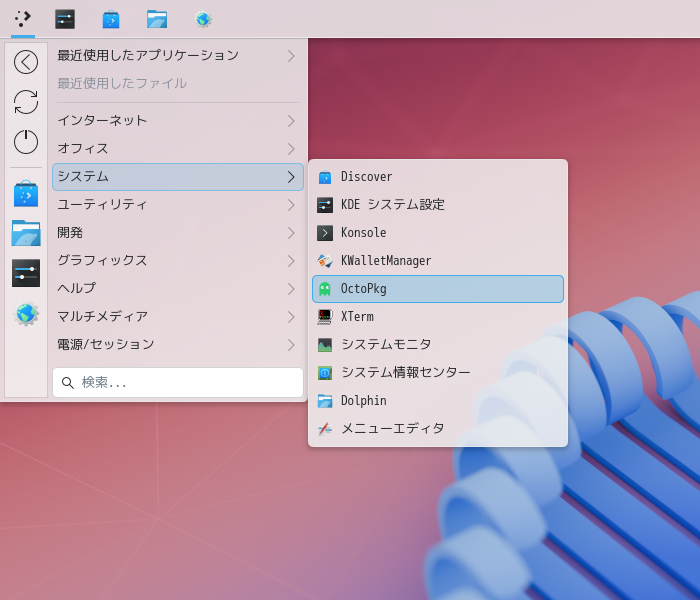The image size is (700, 600).
Task: Click the KDE application launcher icon
Action: pos(23,19)
